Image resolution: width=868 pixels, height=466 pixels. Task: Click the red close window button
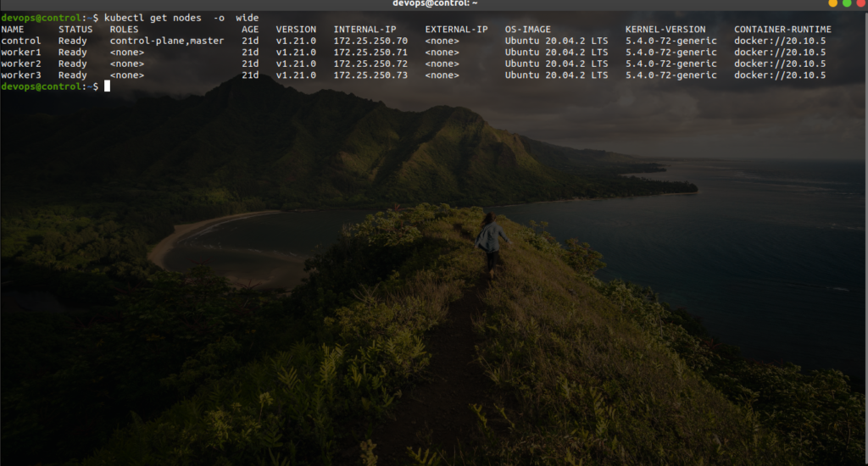point(861,3)
